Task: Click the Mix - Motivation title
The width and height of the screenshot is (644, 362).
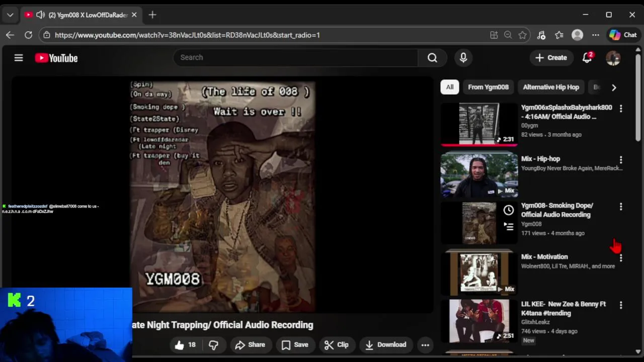Action: coord(544,257)
